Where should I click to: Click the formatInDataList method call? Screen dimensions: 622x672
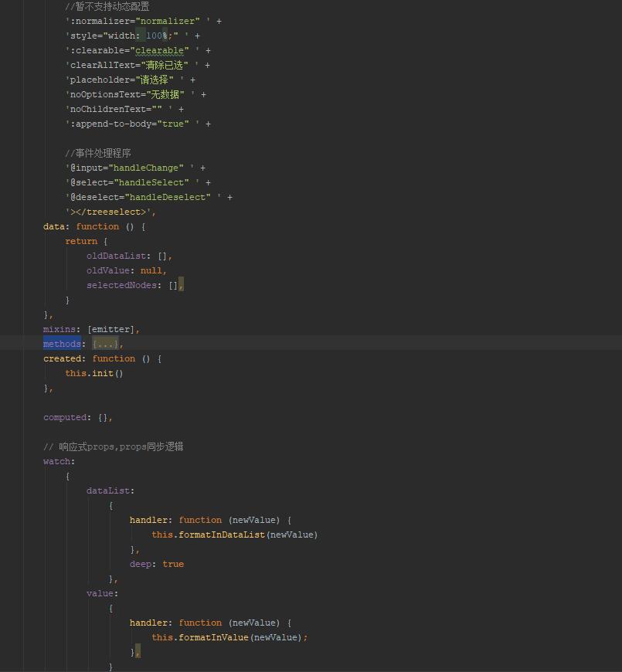221,535
